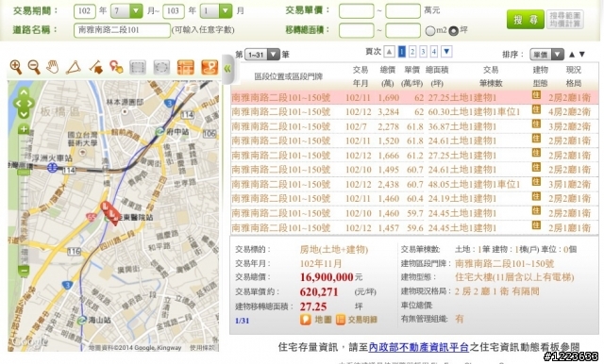Open the sort order dropdown (單價)
604x364 pixels.
(x=547, y=55)
